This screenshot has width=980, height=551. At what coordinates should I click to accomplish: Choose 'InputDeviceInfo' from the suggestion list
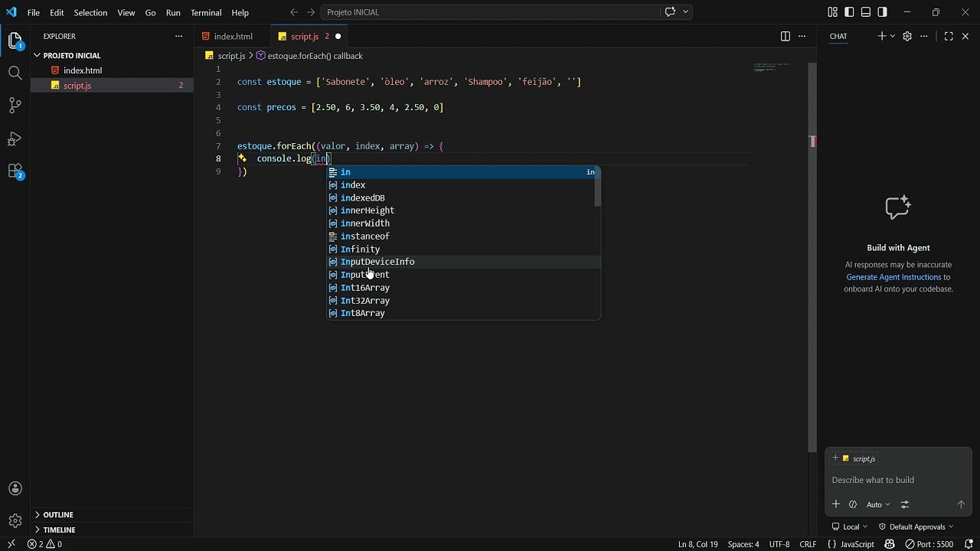click(x=464, y=262)
